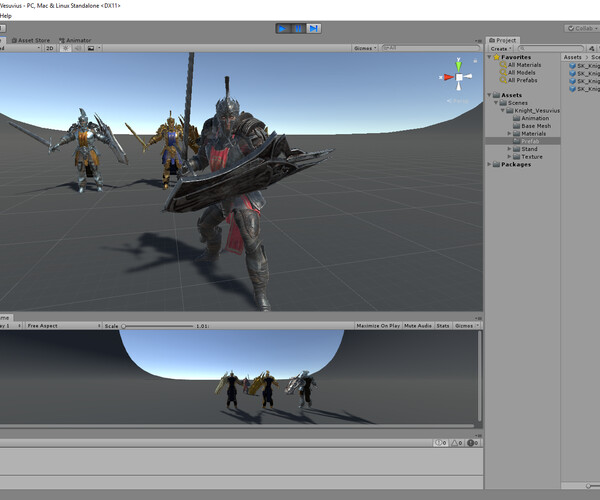This screenshot has width=600, height=500.
Task: Click the Play button
Action: click(x=283, y=29)
